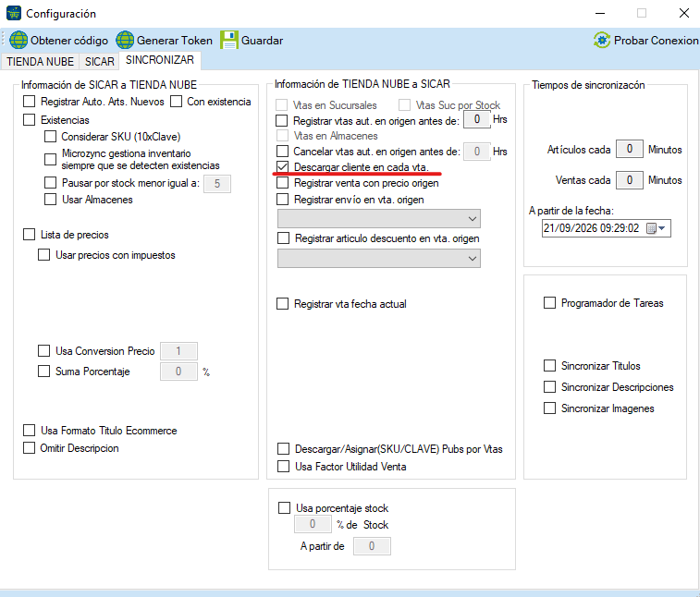
Task: Click the A partir de stock value field
Action: (372, 546)
